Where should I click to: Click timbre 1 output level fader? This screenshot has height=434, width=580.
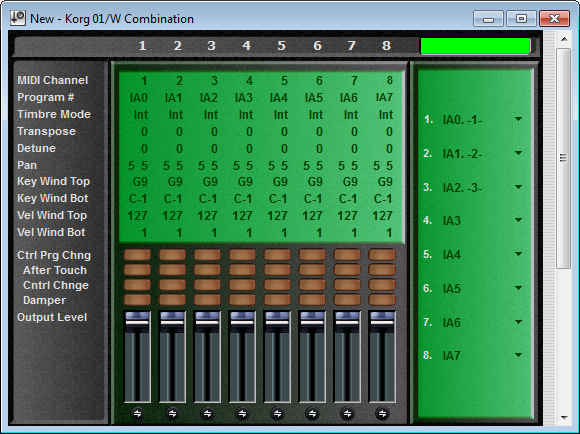point(137,322)
